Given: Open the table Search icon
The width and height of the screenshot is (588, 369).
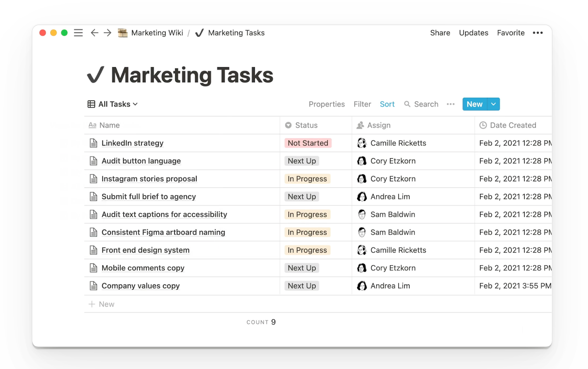Looking at the screenshot, I should (407, 104).
